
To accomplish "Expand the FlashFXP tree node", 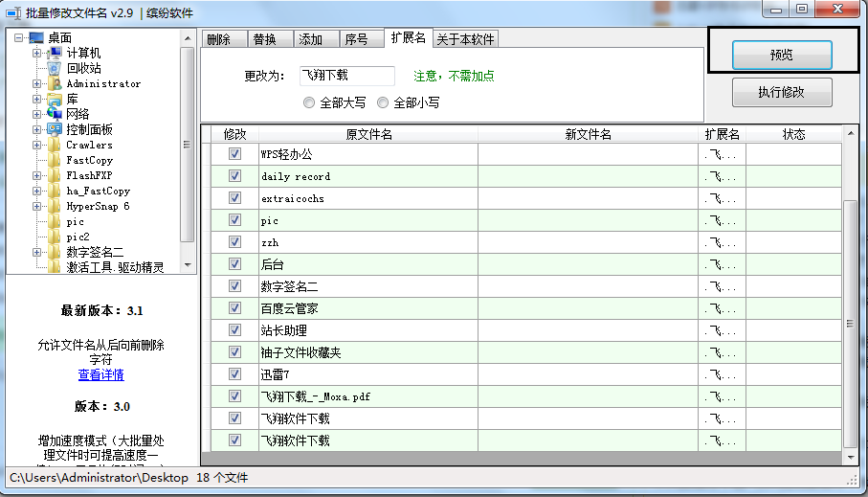I will point(36,175).
